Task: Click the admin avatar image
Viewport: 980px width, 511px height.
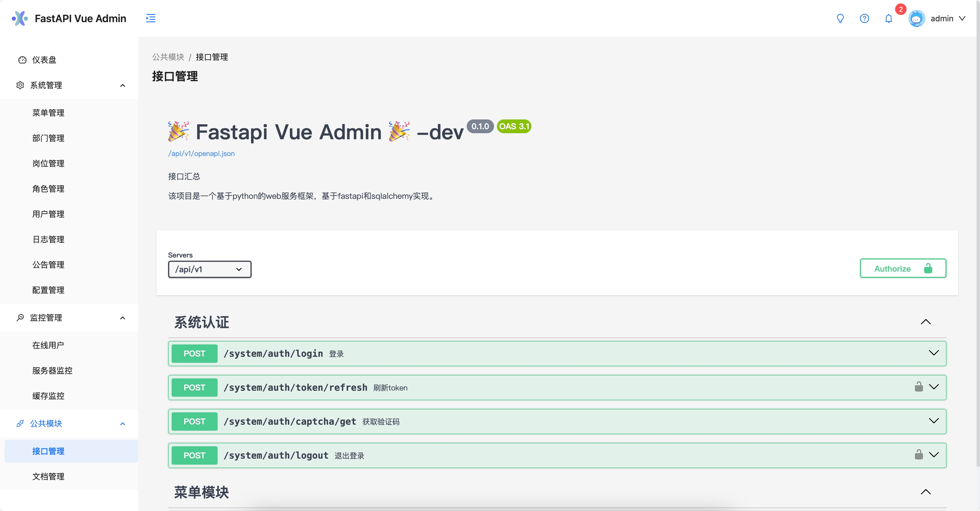Action: click(x=916, y=18)
